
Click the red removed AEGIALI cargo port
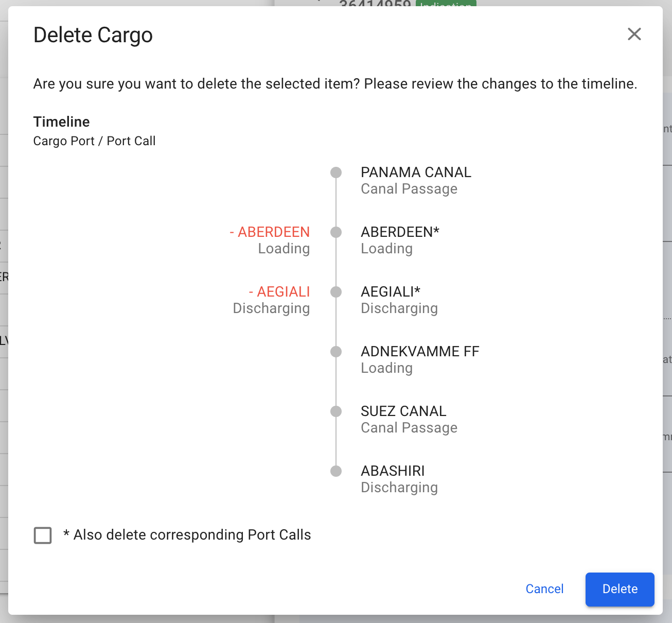pyautogui.click(x=279, y=292)
